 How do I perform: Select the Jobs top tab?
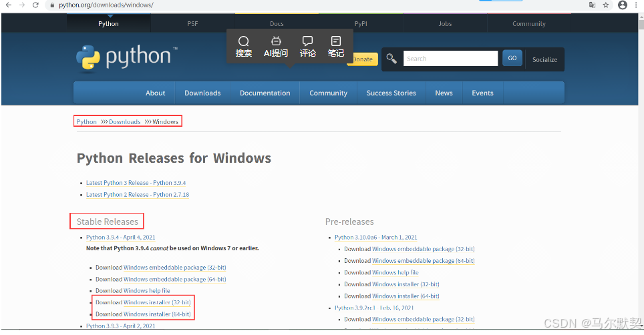[445, 23]
